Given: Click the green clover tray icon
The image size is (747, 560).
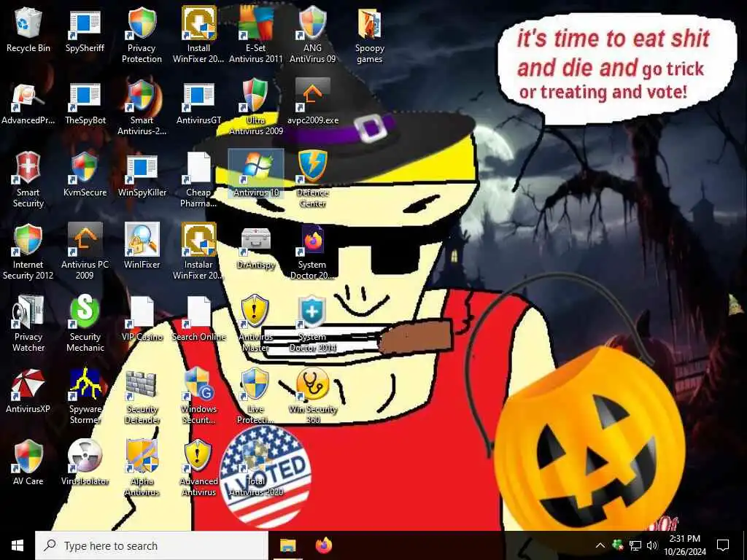Looking at the screenshot, I should pos(617,545).
